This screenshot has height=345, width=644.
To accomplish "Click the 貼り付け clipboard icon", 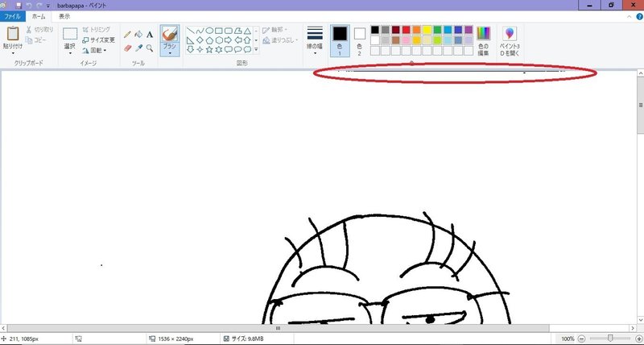I will tap(13, 34).
